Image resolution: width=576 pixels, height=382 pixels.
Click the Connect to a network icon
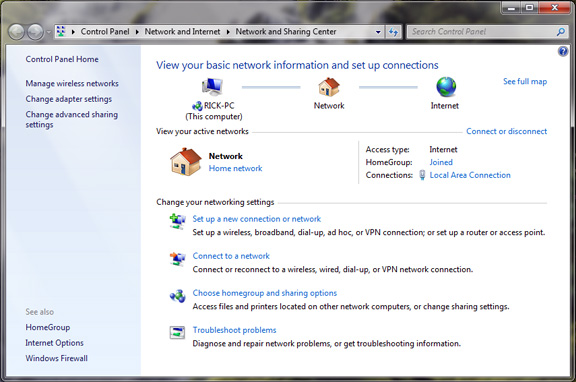click(x=177, y=259)
